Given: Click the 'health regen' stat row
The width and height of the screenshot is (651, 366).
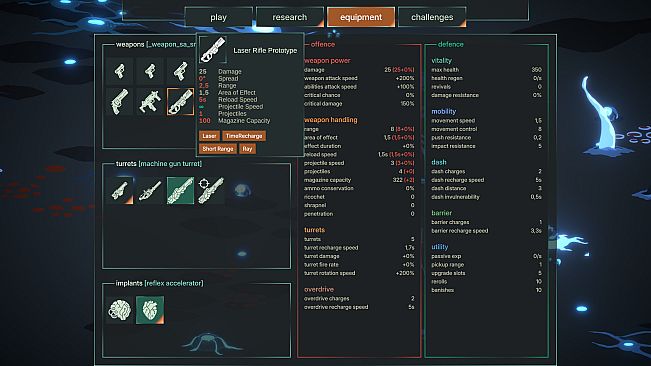Looking at the screenshot, I should [x=487, y=78].
